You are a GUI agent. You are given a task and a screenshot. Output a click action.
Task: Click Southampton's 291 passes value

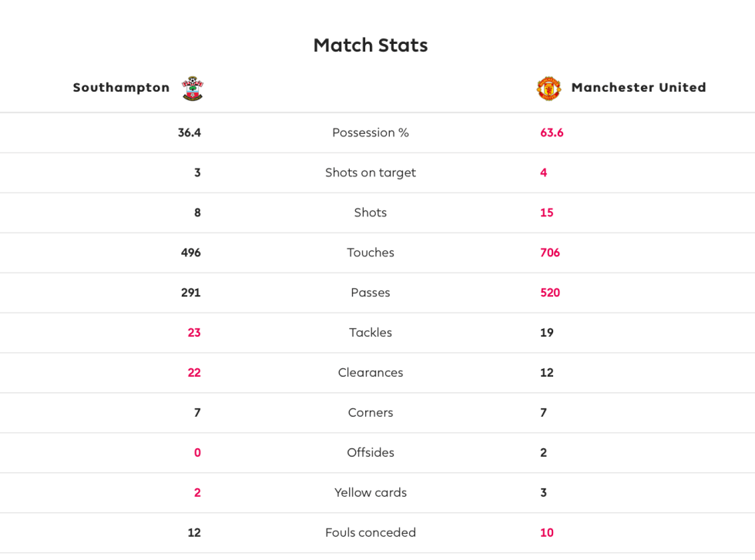pos(191,293)
